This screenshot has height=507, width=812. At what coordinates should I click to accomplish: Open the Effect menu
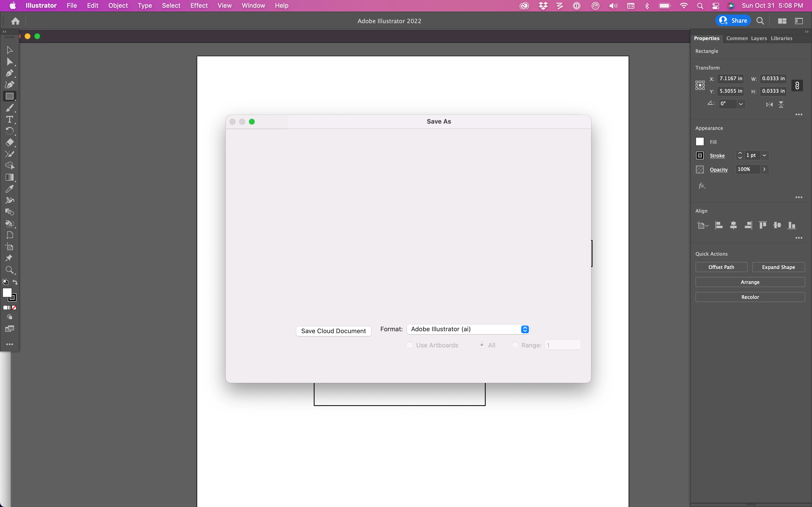click(x=199, y=6)
